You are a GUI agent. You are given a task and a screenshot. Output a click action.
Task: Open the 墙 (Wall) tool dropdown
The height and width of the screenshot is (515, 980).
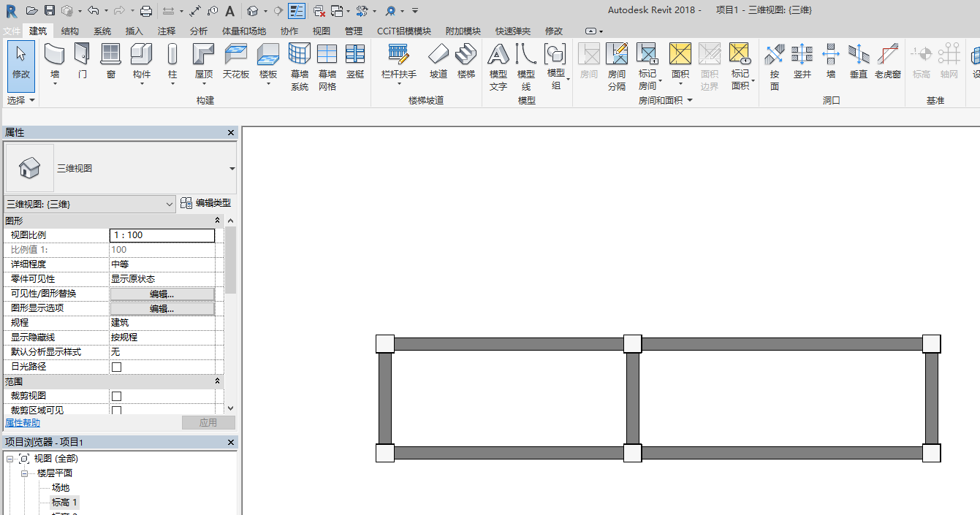(55, 84)
